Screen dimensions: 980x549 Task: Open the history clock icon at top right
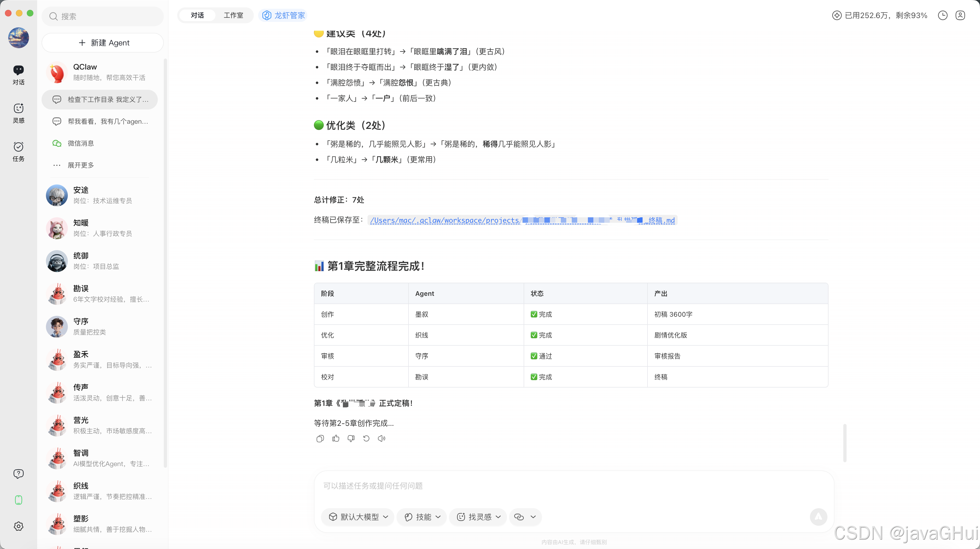coord(942,15)
